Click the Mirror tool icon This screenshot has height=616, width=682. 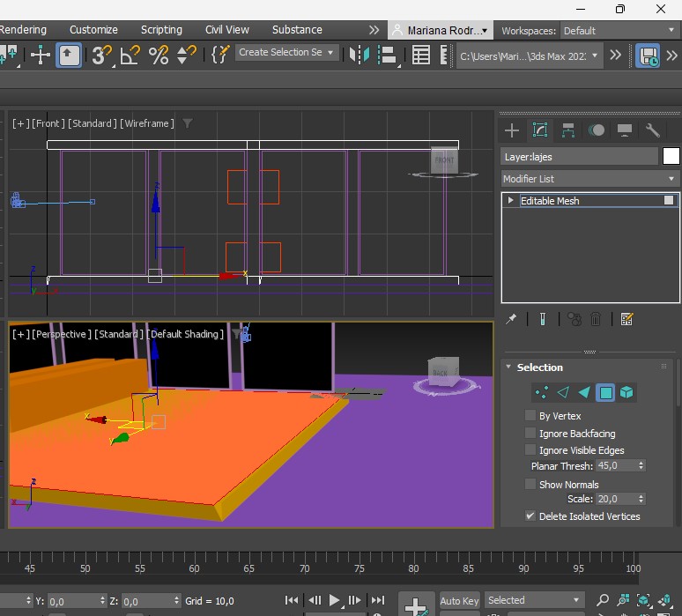(359, 55)
